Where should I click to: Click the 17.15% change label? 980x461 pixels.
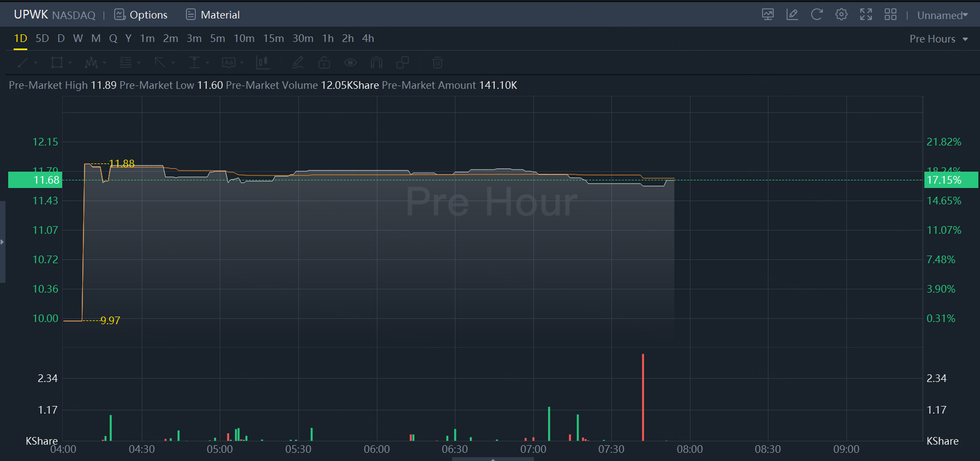(x=951, y=180)
